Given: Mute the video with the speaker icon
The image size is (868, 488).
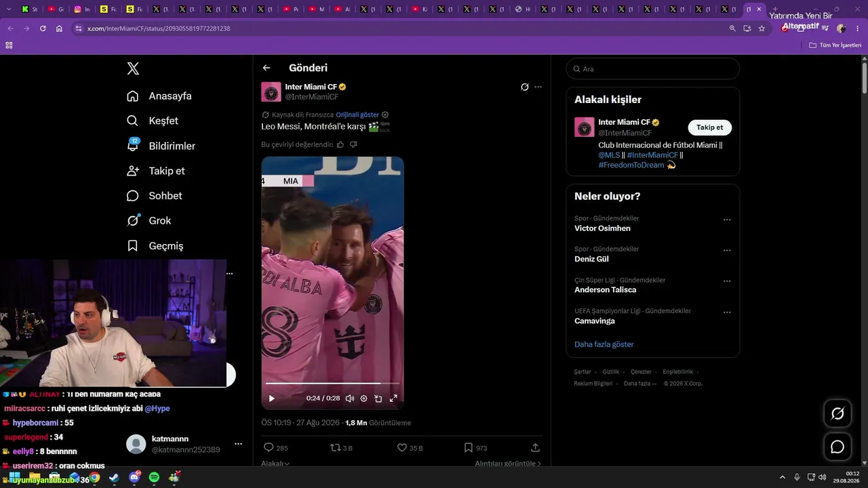Looking at the screenshot, I should click(350, 399).
